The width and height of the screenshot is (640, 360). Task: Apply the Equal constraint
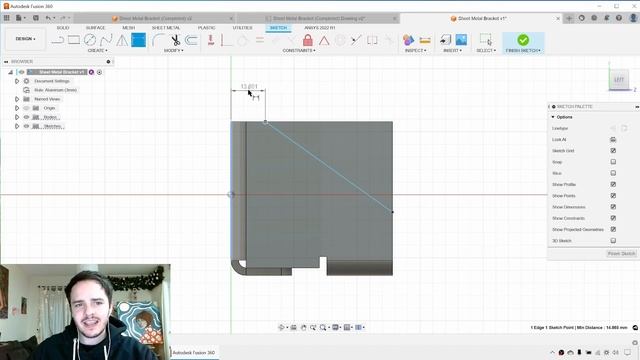click(260, 40)
